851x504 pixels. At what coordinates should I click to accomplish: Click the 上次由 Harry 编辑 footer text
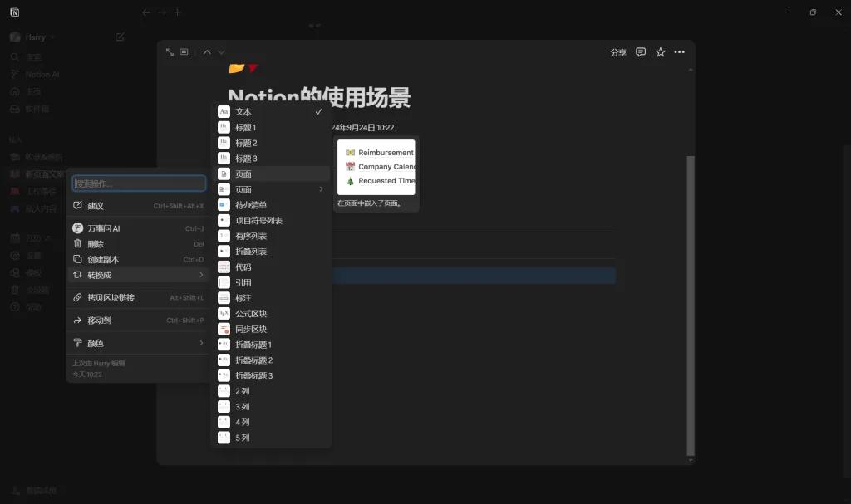pyautogui.click(x=99, y=363)
